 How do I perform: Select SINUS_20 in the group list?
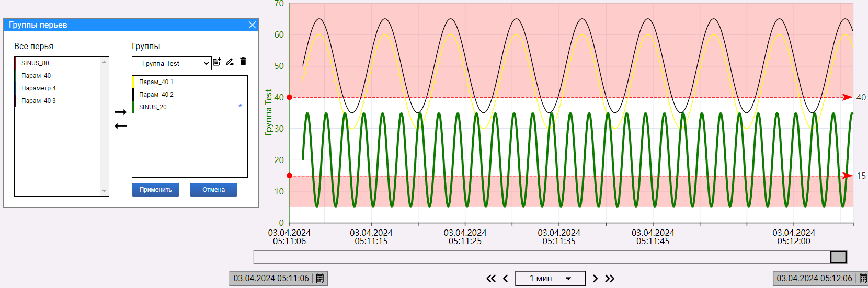(x=153, y=107)
